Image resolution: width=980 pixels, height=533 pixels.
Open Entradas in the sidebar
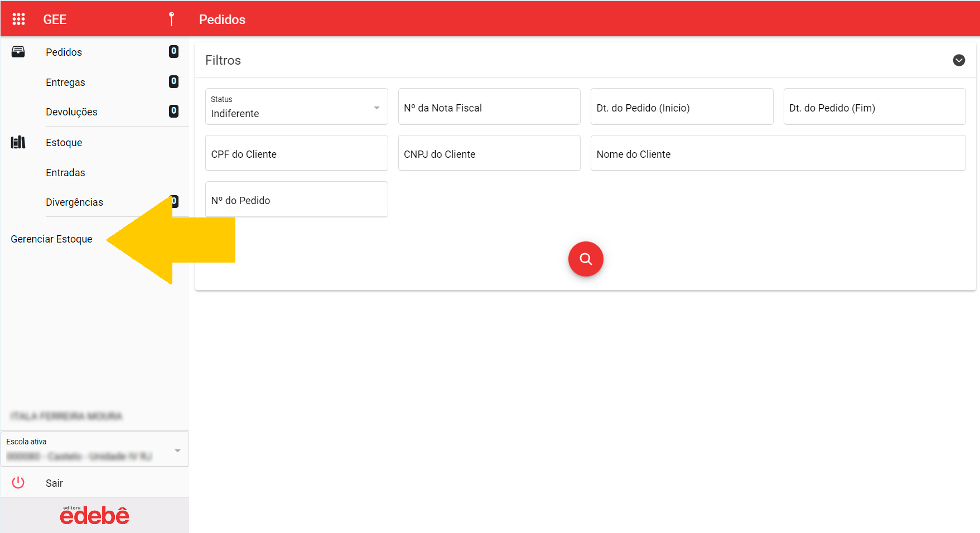(65, 172)
